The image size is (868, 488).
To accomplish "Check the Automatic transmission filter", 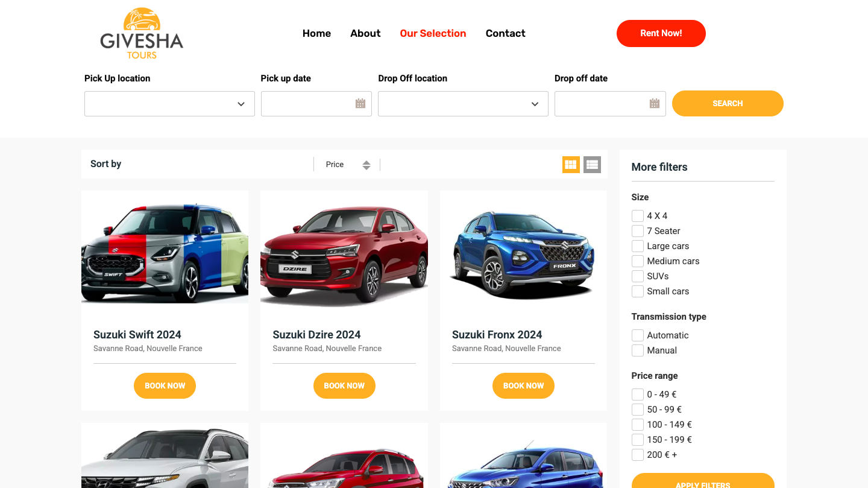I will [x=638, y=335].
